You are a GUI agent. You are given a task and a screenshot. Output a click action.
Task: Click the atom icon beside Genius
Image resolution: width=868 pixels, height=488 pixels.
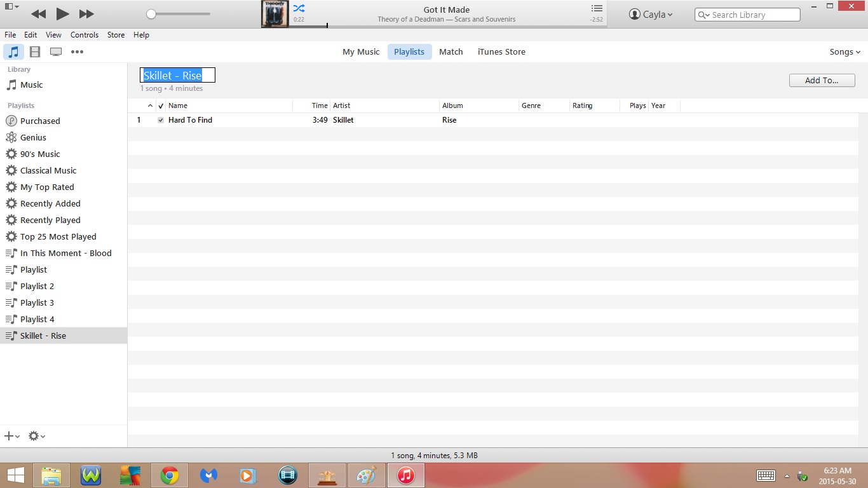[11, 137]
